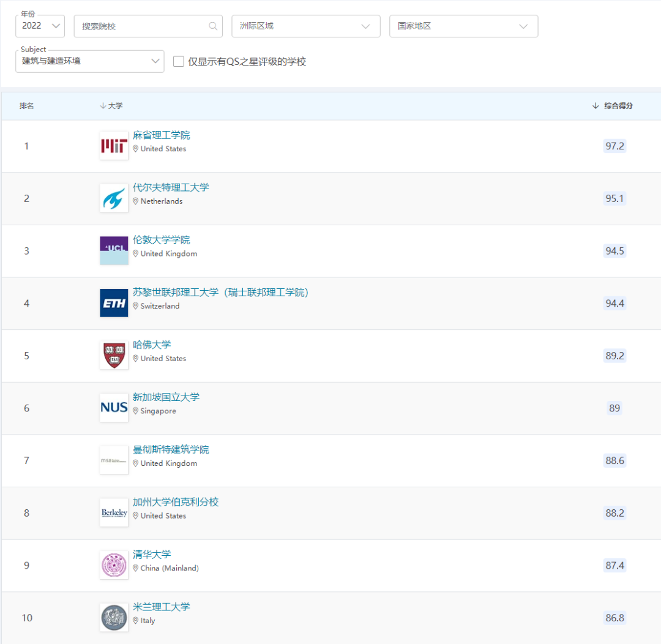Open the 伦敦大学学院 link

pyautogui.click(x=162, y=239)
